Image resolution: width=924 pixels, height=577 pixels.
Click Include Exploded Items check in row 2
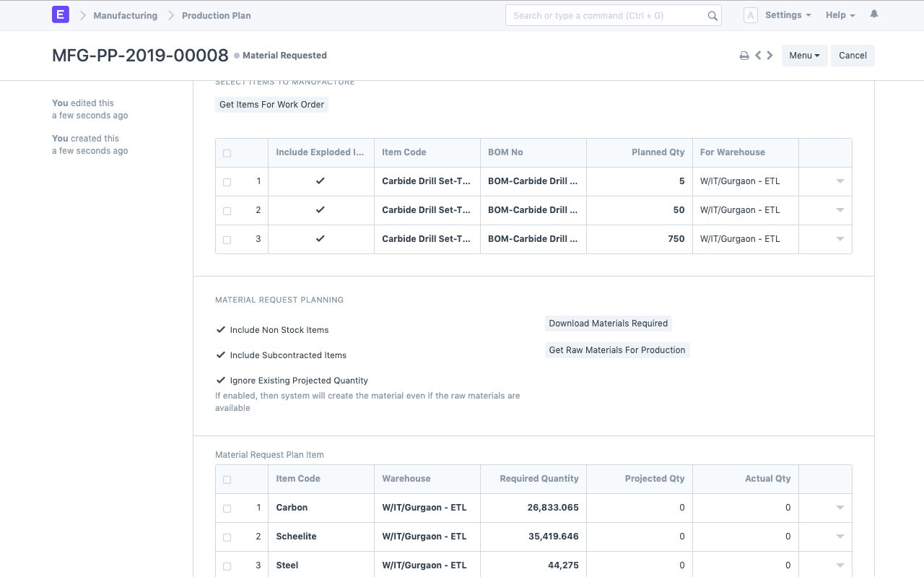click(x=321, y=210)
